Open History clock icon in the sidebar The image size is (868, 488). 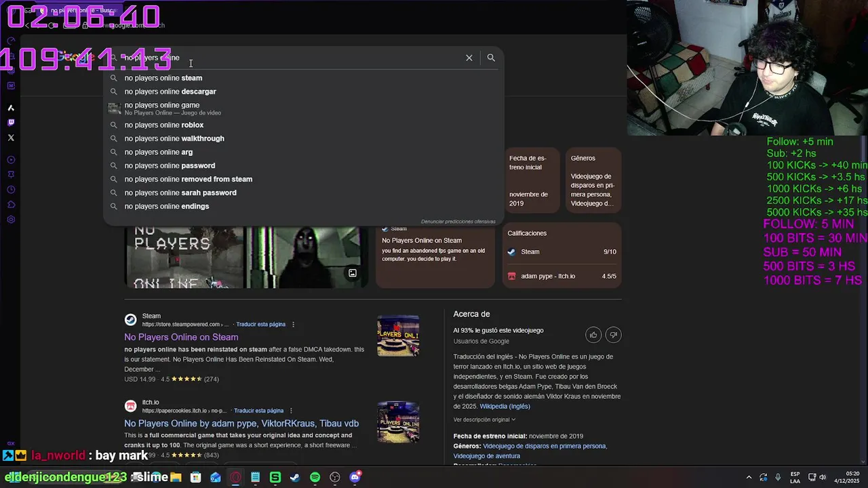point(11,190)
